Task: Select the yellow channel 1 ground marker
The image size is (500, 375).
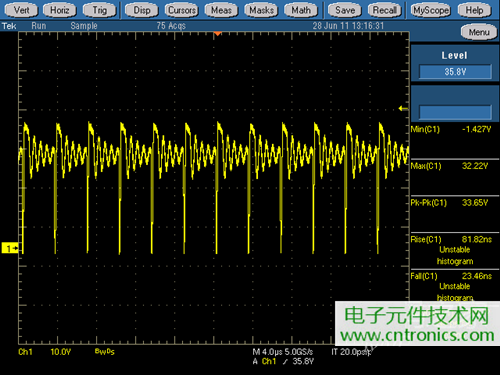Action: click(10, 248)
